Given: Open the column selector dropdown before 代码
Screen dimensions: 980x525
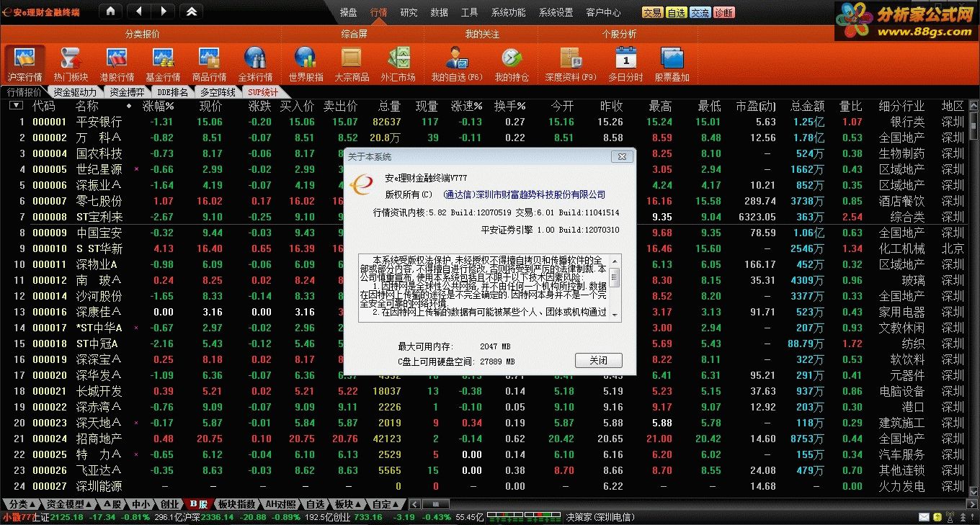Looking at the screenshot, I should tap(16, 106).
